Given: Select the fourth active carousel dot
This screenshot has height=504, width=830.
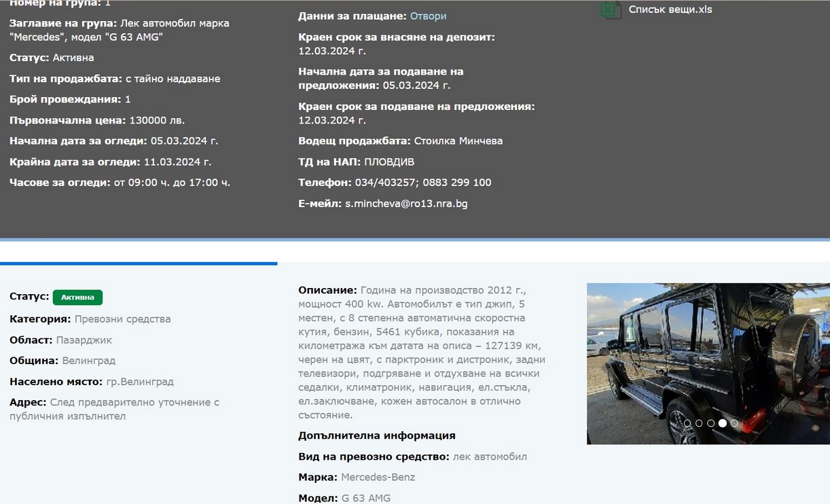Looking at the screenshot, I should pyautogui.click(x=723, y=423).
